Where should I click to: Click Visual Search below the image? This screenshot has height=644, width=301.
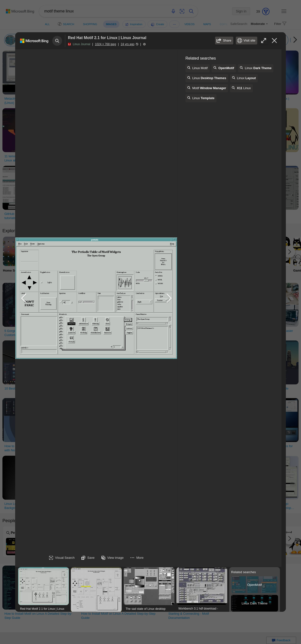[62, 558]
